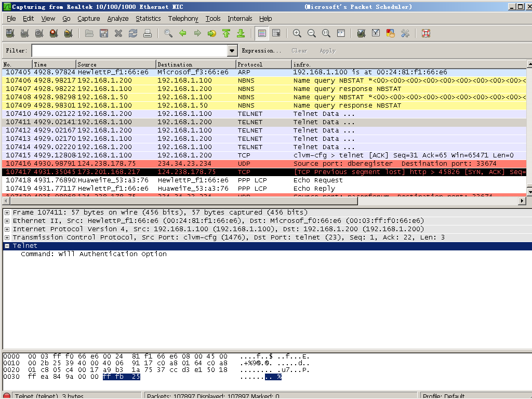Click the Help lifebuoy icon

(x=426, y=33)
